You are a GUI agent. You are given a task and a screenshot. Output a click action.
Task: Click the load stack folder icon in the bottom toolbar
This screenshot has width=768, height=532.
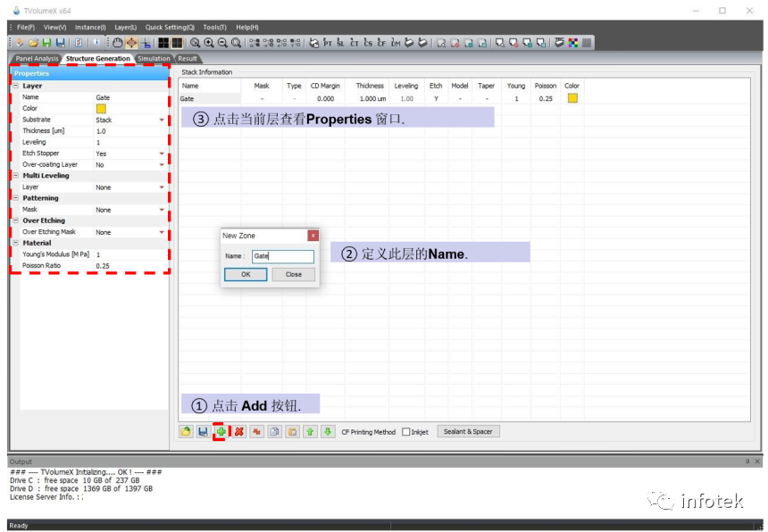coord(186,432)
